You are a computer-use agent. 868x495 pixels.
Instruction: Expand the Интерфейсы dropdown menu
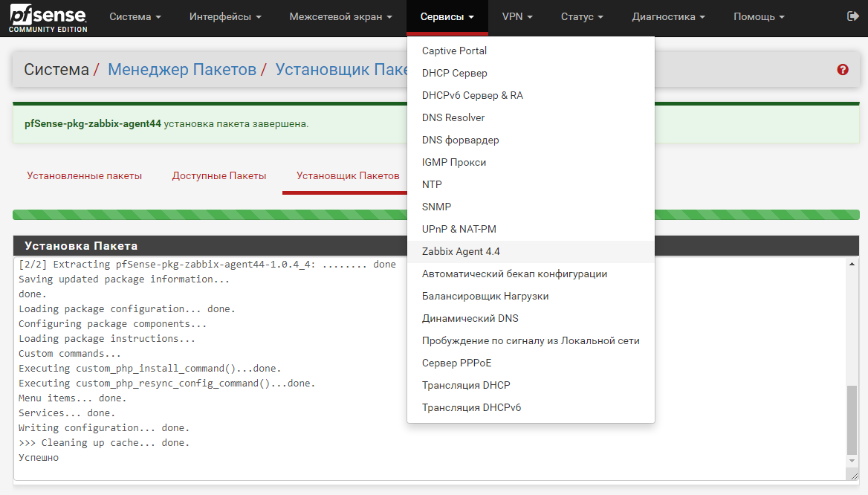[x=225, y=16]
